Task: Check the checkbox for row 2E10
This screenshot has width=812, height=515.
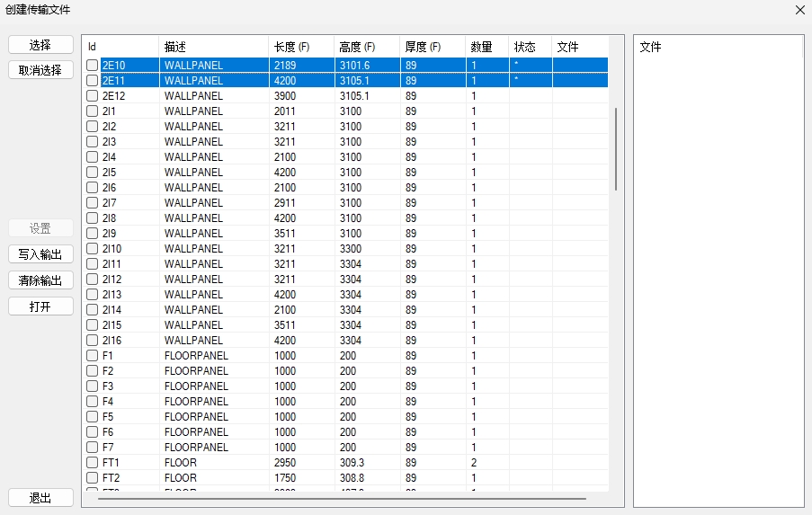Action: click(93, 66)
